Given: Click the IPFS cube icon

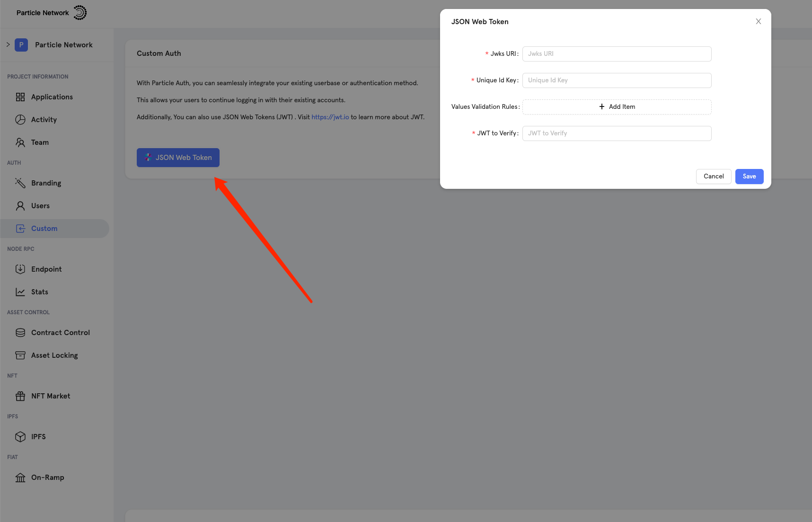Looking at the screenshot, I should [x=20, y=437].
